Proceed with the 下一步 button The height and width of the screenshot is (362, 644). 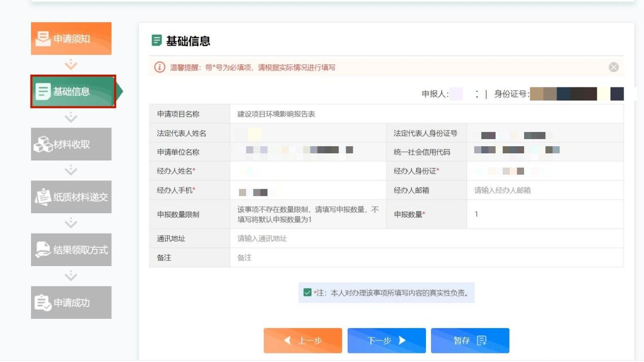coord(386,341)
